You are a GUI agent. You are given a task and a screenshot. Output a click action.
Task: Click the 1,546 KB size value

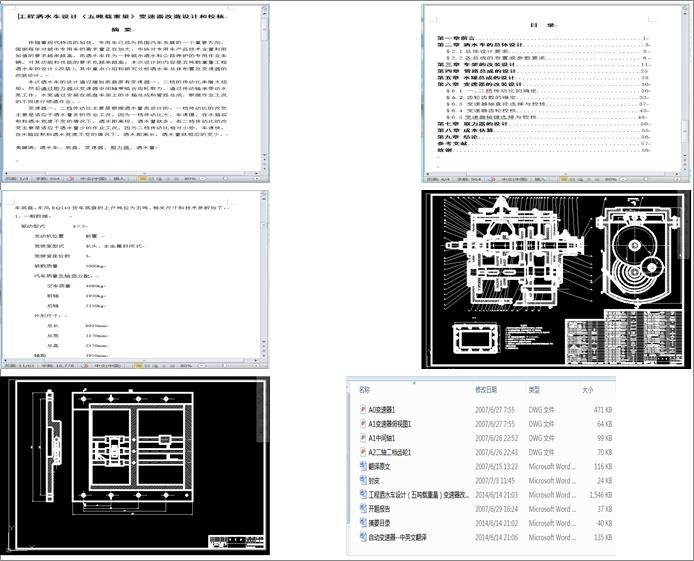click(x=601, y=495)
